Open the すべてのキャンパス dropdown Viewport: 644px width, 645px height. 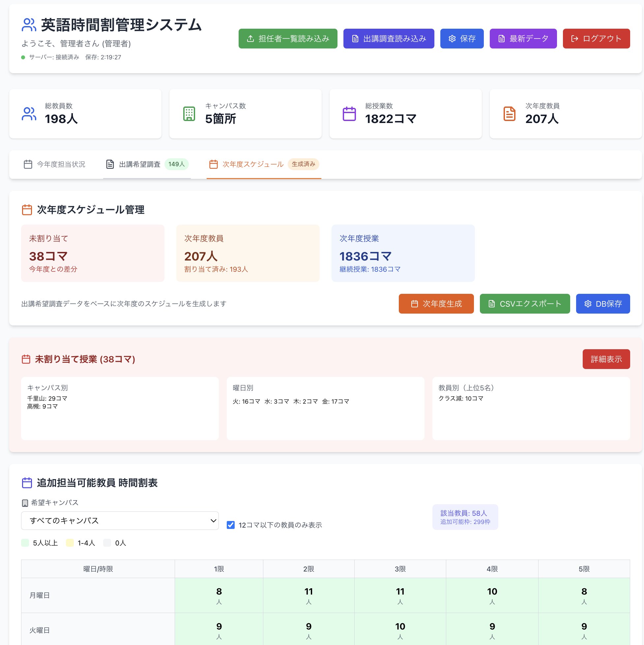[x=120, y=520]
